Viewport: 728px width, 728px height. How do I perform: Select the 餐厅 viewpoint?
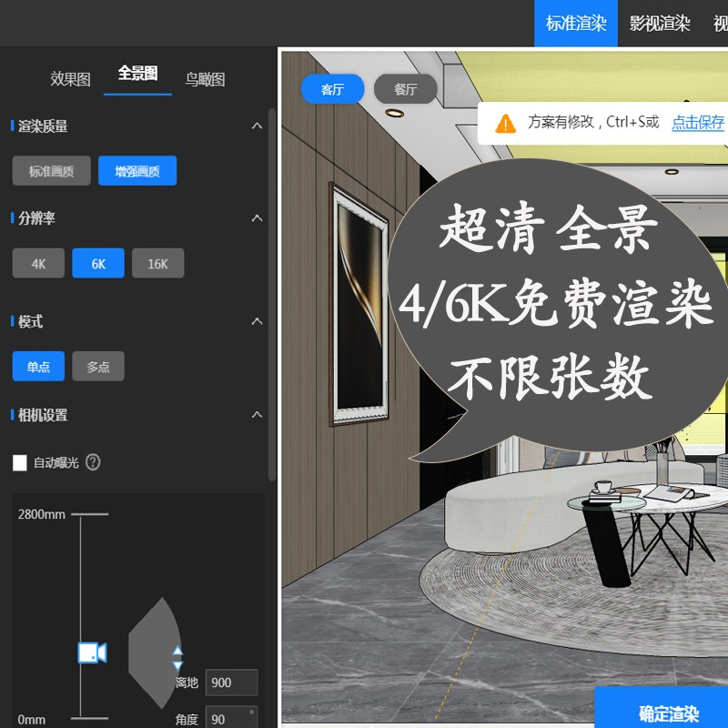click(405, 90)
